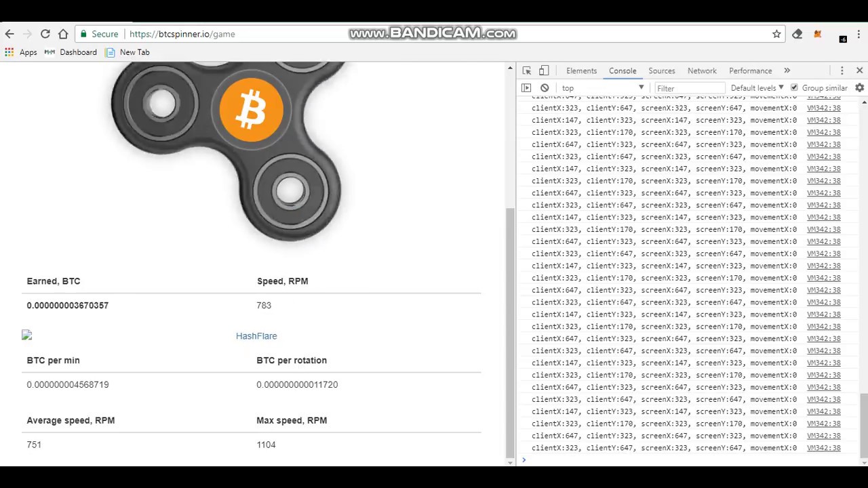
Task: Click the DevTools console scrollbar thumb
Action: click(864, 425)
